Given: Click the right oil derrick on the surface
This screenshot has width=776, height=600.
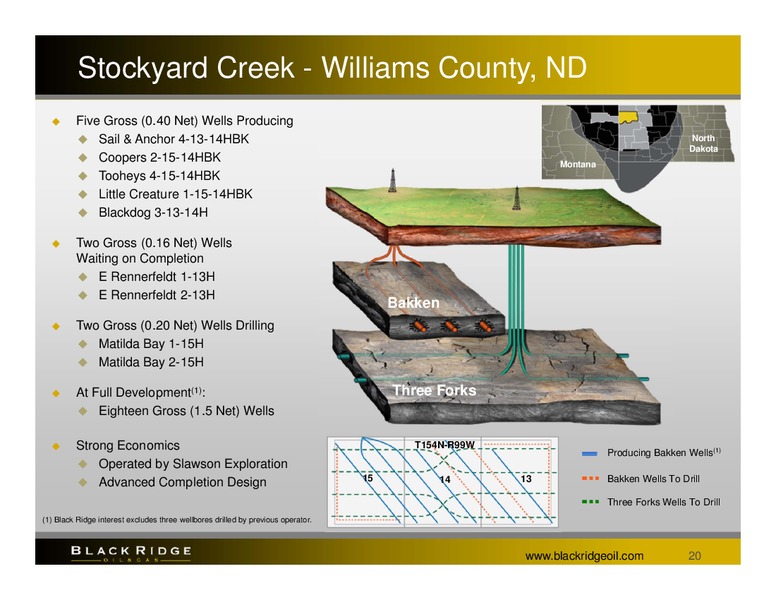Looking at the screenshot, I should point(516,198).
